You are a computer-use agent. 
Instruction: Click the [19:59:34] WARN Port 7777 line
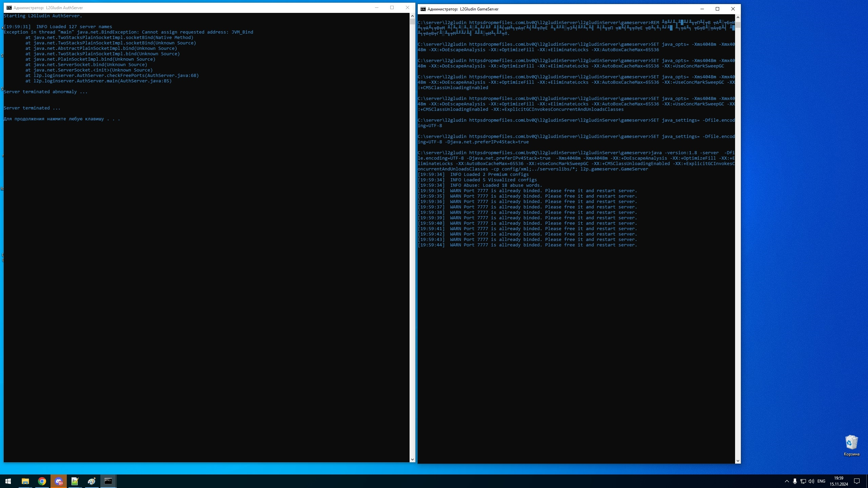(528, 191)
